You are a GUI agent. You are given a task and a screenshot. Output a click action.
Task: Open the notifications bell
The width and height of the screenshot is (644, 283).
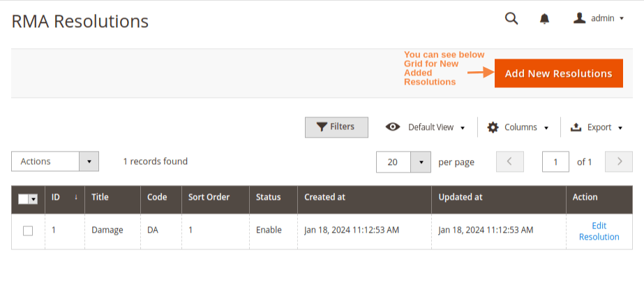(545, 19)
